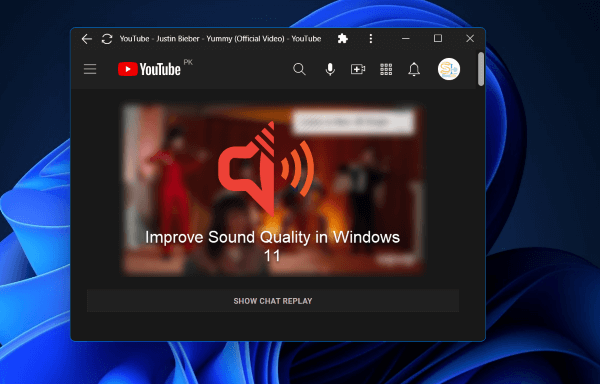The height and width of the screenshot is (384, 600).
Task: Maximize the YouTube app window
Action: click(x=438, y=38)
